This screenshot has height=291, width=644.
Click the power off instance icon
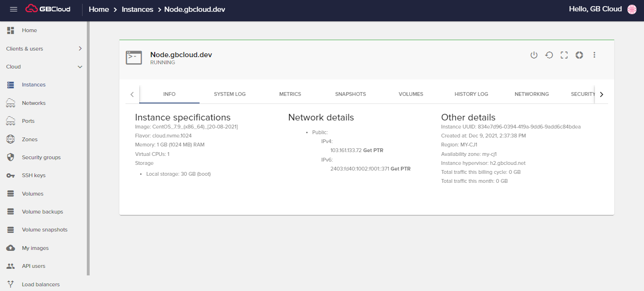[x=534, y=55]
